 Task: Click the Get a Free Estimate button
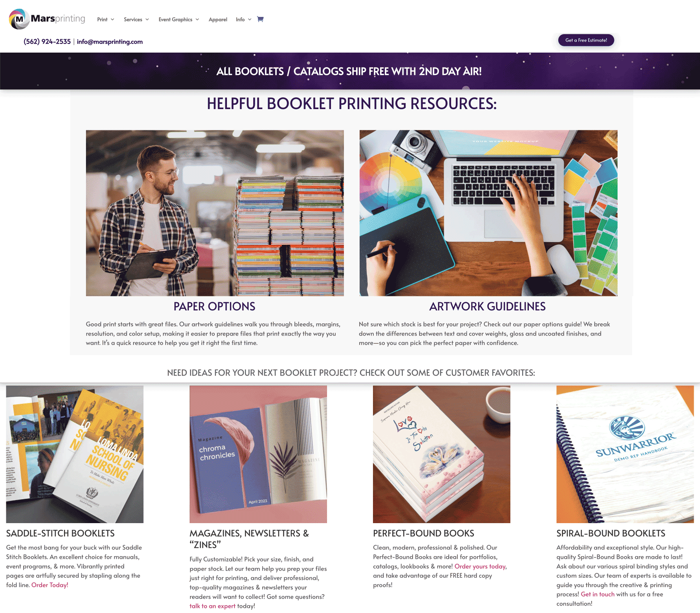586,40
